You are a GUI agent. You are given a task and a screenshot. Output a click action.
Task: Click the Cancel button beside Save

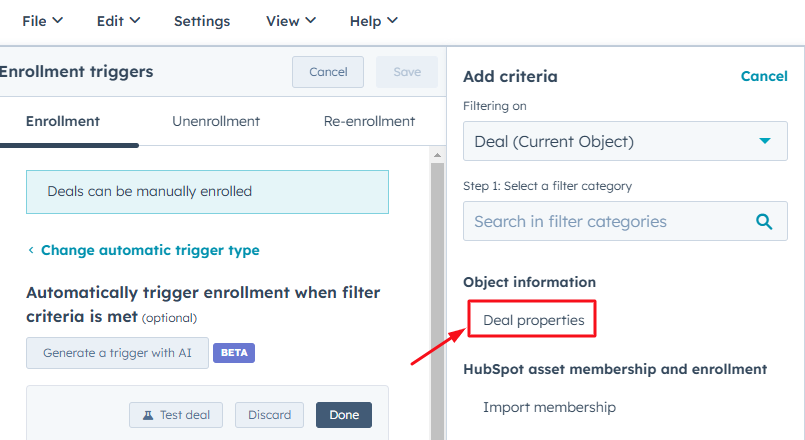[x=328, y=72]
